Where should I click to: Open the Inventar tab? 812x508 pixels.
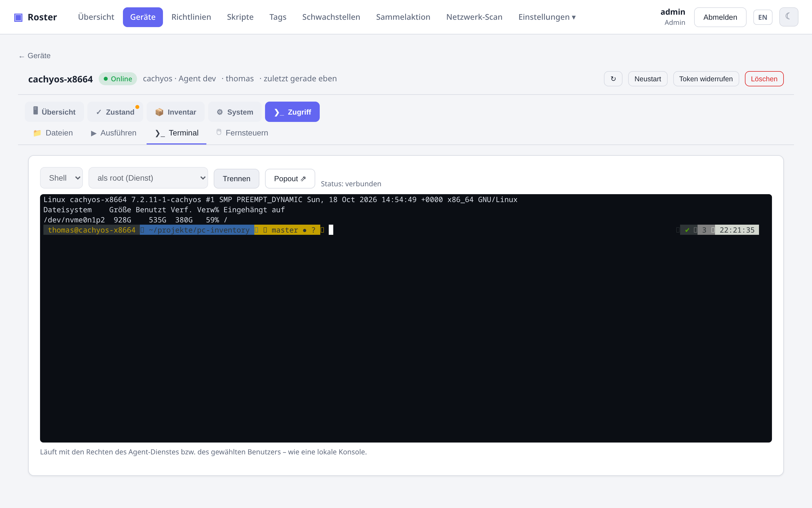175,112
